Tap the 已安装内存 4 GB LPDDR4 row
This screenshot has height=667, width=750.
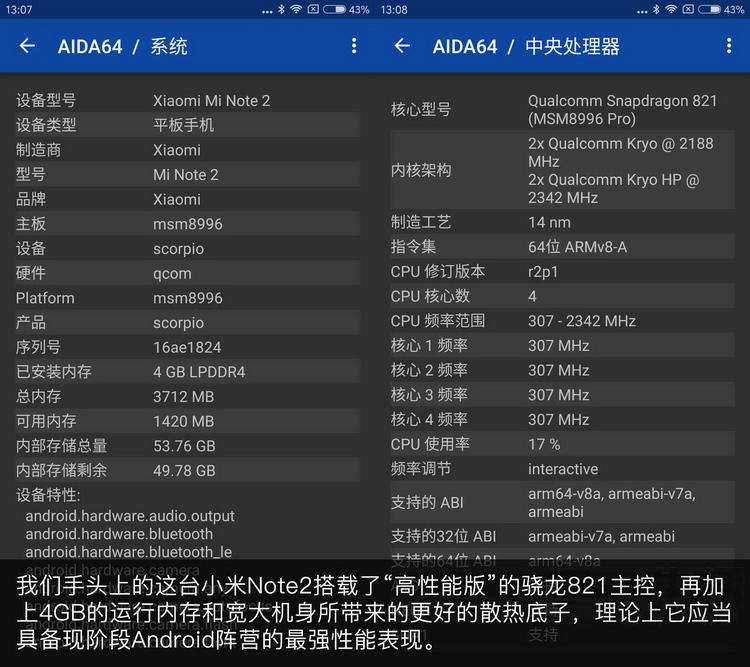click(187, 372)
